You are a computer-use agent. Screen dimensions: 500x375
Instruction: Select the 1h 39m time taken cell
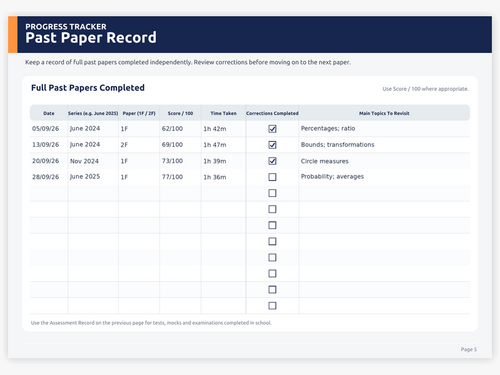(x=223, y=161)
